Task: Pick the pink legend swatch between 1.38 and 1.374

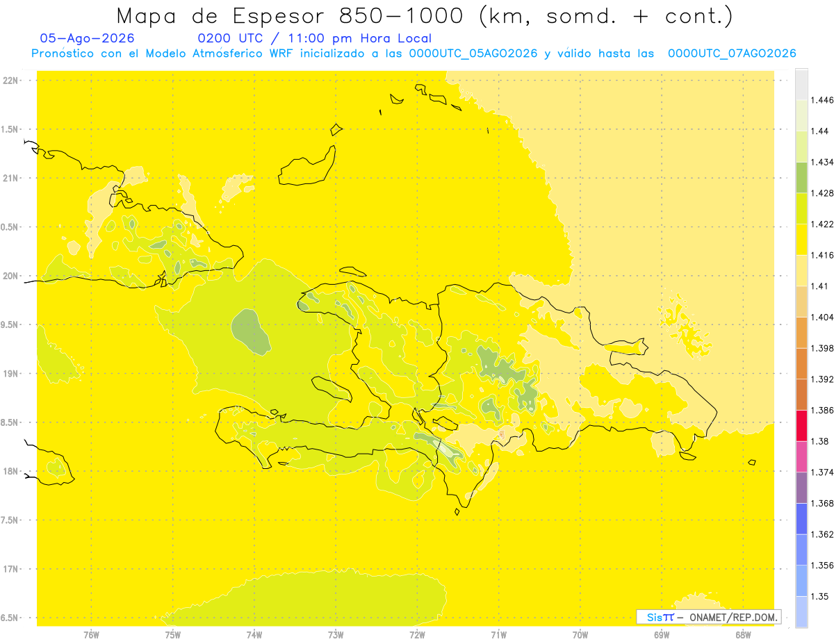Action: point(801,456)
